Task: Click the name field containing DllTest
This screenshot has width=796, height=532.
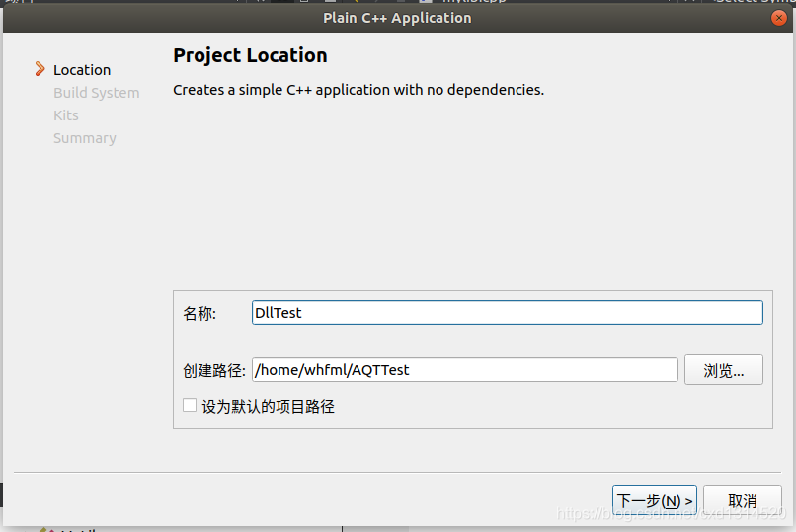Action: 508,313
